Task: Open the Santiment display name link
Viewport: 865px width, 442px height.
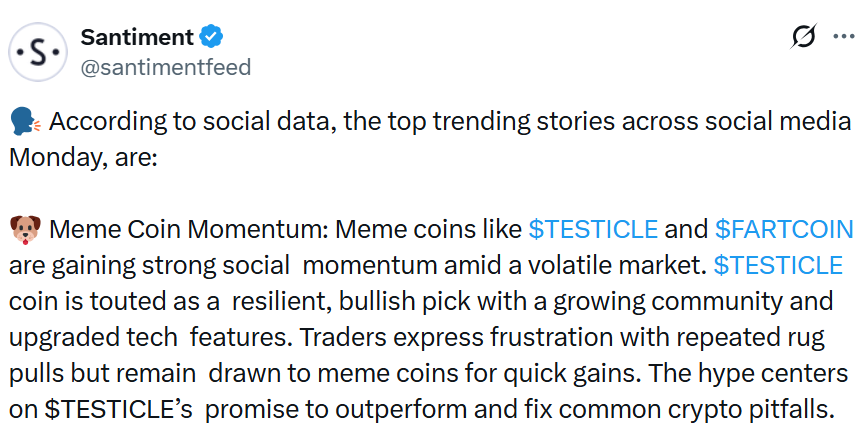Action: tap(137, 38)
